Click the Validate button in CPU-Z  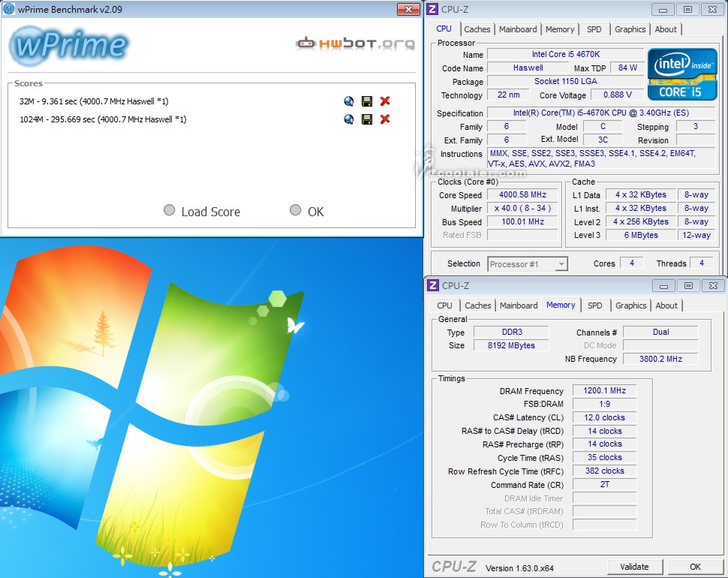634,567
